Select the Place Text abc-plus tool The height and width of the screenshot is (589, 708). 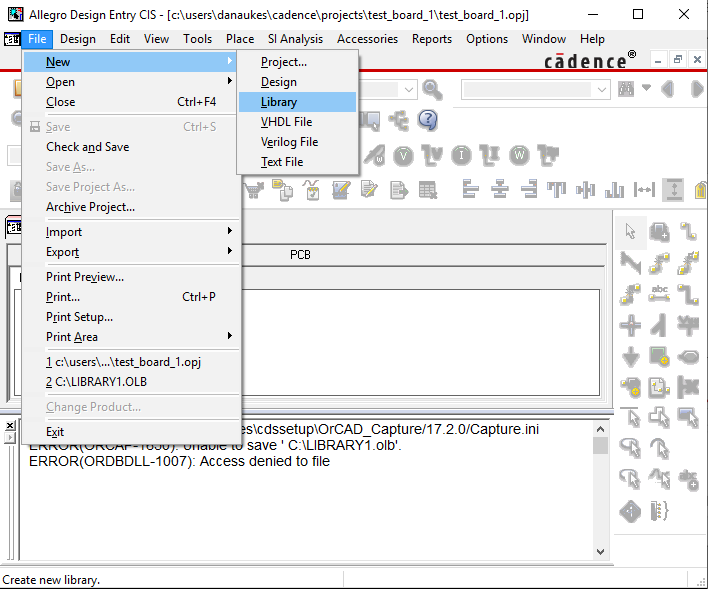(x=688, y=480)
